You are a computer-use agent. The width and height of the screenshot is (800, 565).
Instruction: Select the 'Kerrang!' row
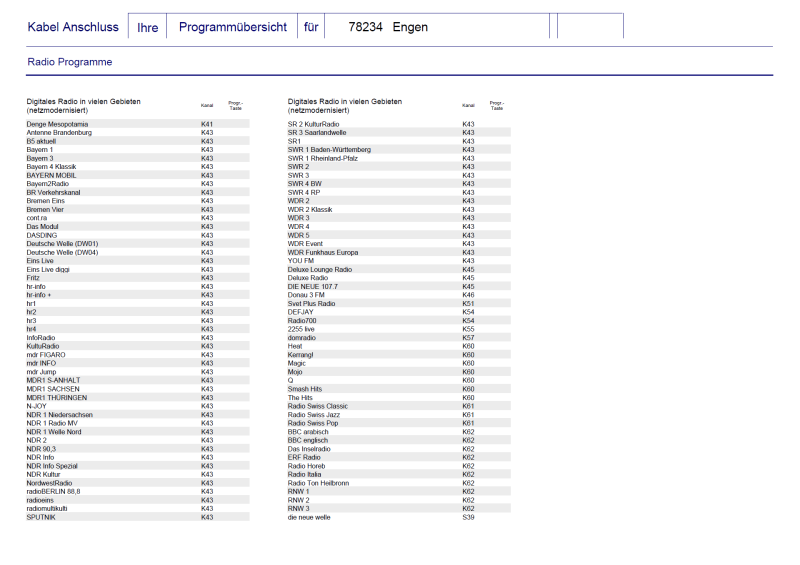click(399, 355)
